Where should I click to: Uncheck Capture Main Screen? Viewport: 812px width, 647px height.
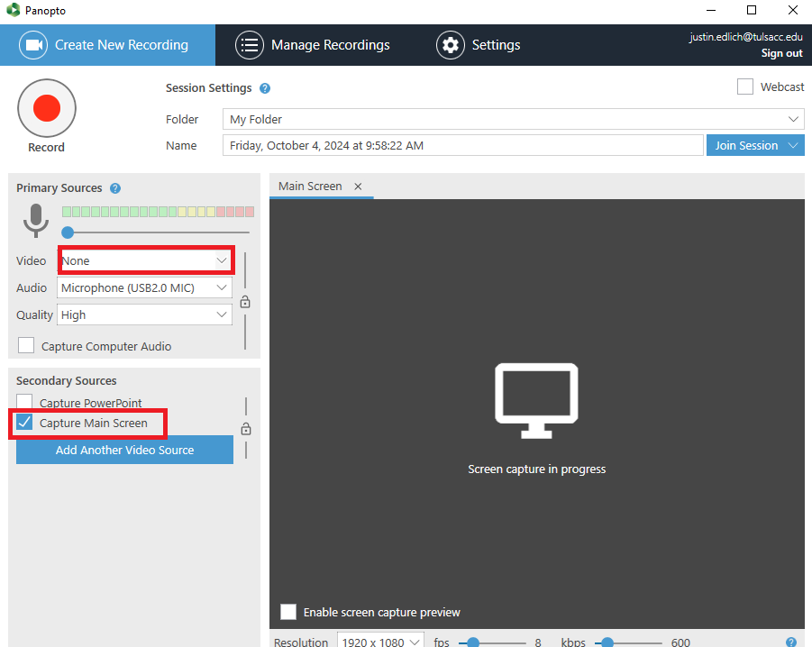24,423
